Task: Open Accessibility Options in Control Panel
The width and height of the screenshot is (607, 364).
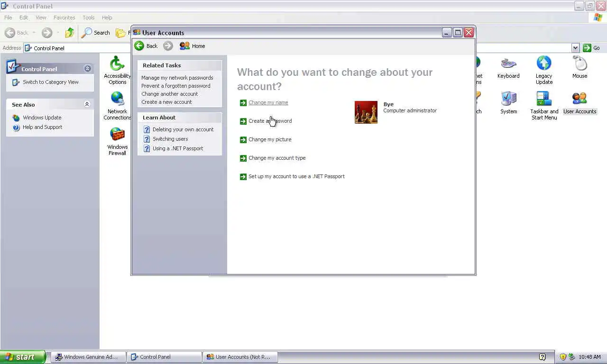Action: click(x=117, y=71)
